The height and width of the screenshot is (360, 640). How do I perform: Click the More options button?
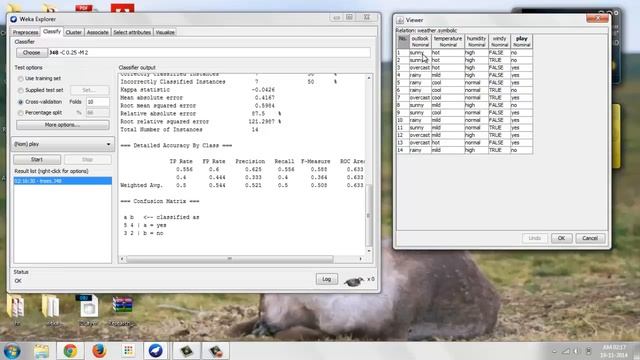click(x=62, y=125)
